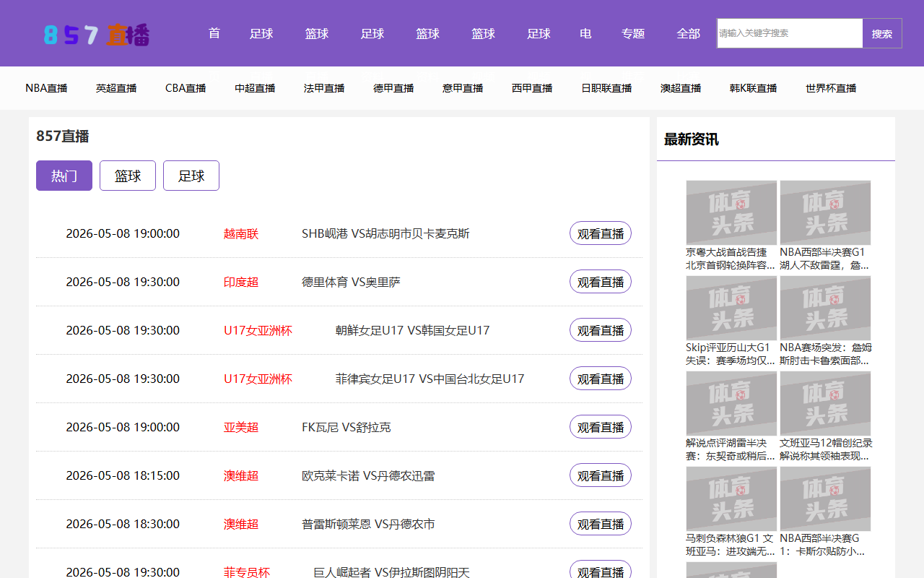Click the 菲专员杯 league label

[x=247, y=572]
